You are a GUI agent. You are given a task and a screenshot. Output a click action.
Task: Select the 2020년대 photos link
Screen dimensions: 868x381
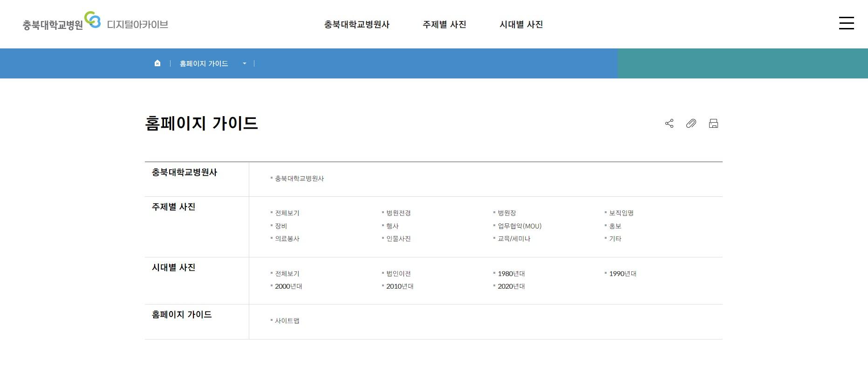[x=511, y=286]
